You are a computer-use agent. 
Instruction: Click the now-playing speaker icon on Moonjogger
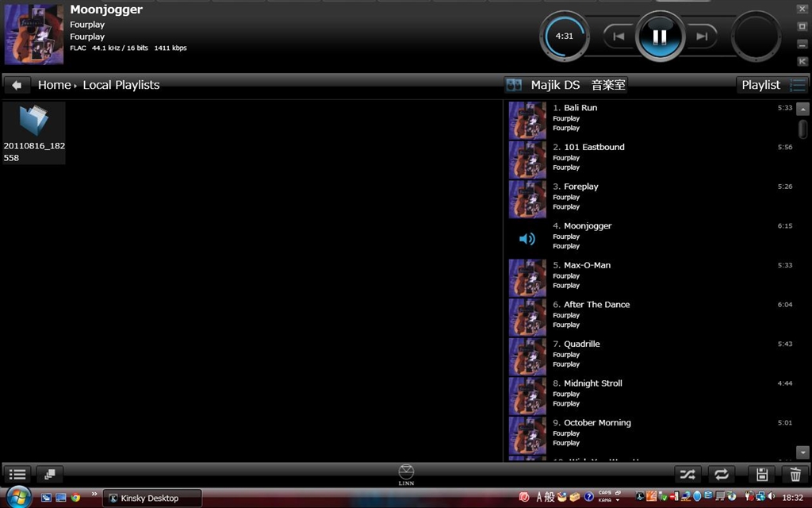(527, 238)
